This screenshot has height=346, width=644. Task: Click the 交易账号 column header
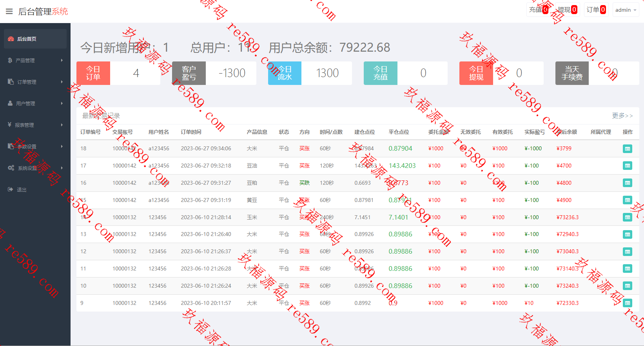click(123, 132)
